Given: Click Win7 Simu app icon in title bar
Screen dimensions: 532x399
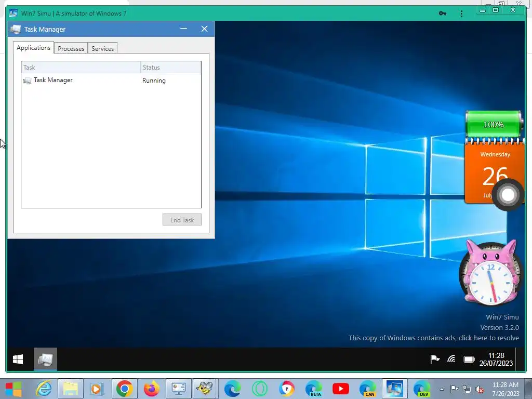Looking at the screenshot, I should pyautogui.click(x=13, y=13).
